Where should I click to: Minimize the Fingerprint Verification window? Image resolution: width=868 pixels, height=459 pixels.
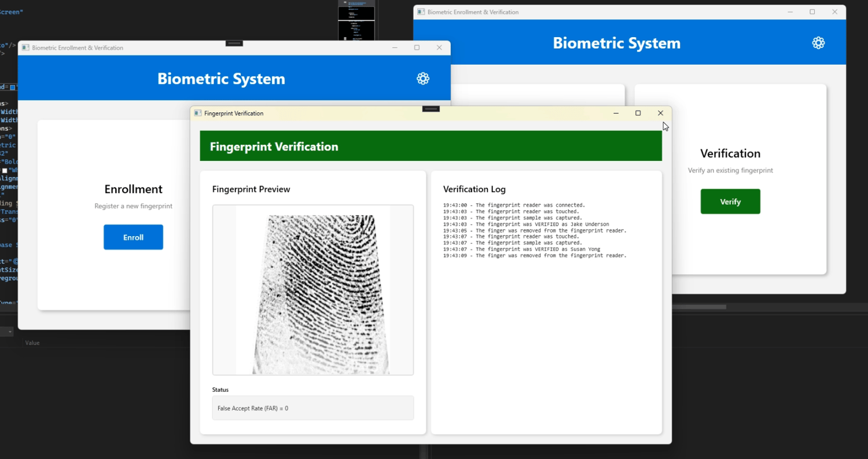[616, 113]
